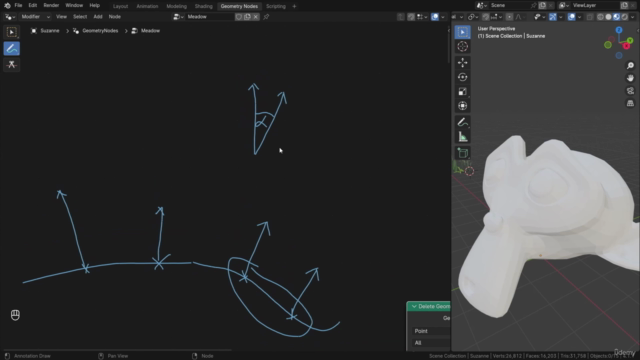Select the node editor Select Box tool
The width and height of the screenshot is (640, 360).
click(11, 32)
